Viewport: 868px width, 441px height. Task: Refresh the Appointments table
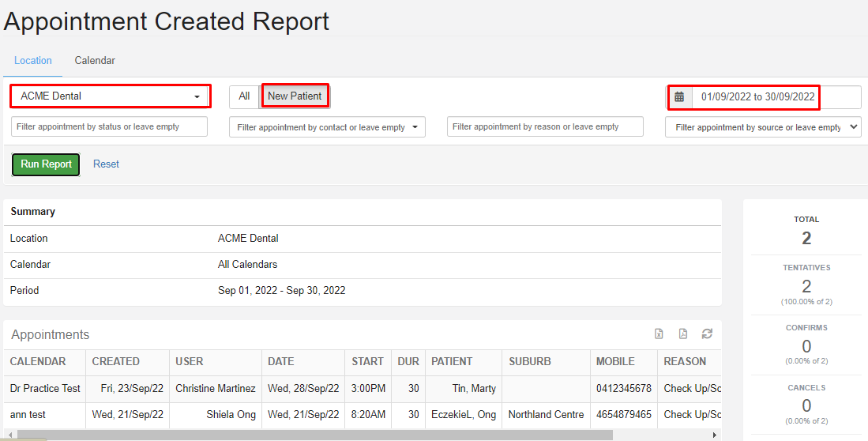click(x=707, y=334)
